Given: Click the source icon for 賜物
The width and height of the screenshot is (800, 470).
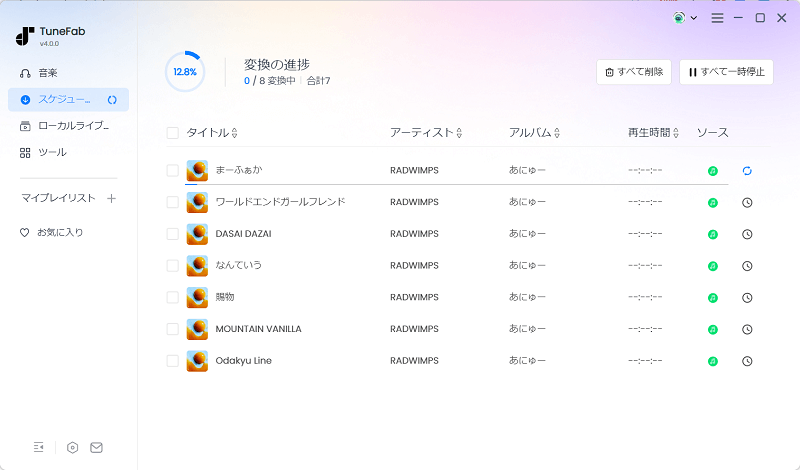Looking at the screenshot, I should (x=713, y=298).
